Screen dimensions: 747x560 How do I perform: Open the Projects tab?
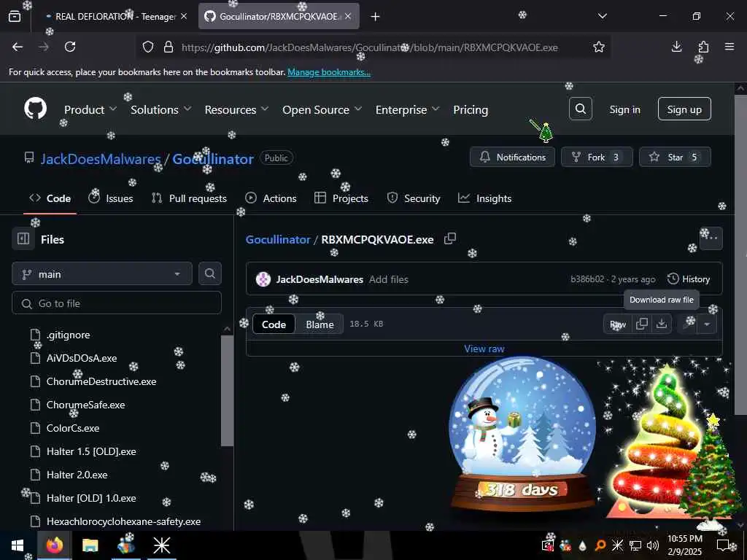tap(341, 198)
